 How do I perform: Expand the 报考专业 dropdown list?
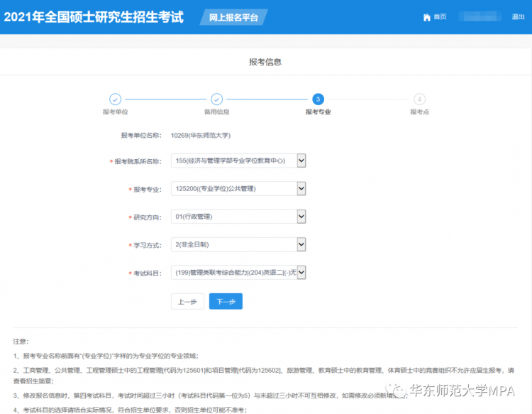click(x=238, y=189)
